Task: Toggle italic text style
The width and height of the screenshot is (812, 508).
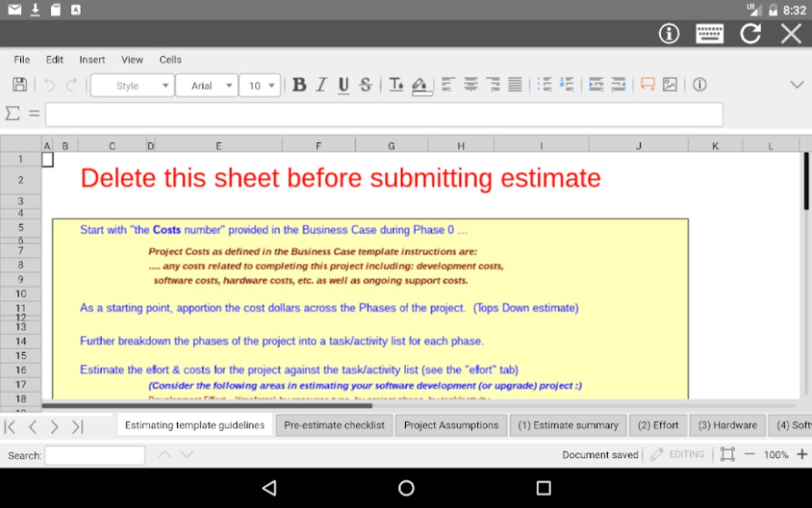Action: coord(321,85)
